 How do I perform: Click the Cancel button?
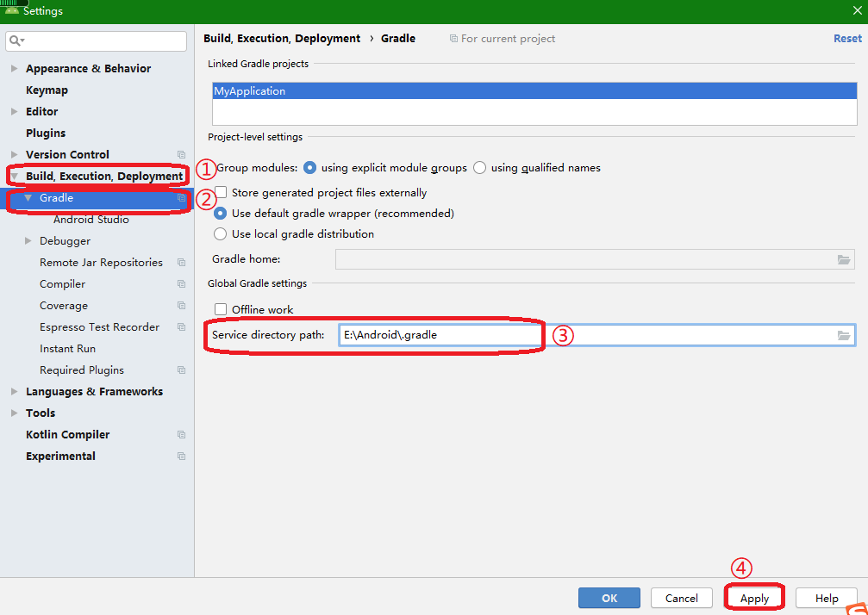click(x=682, y=598)
